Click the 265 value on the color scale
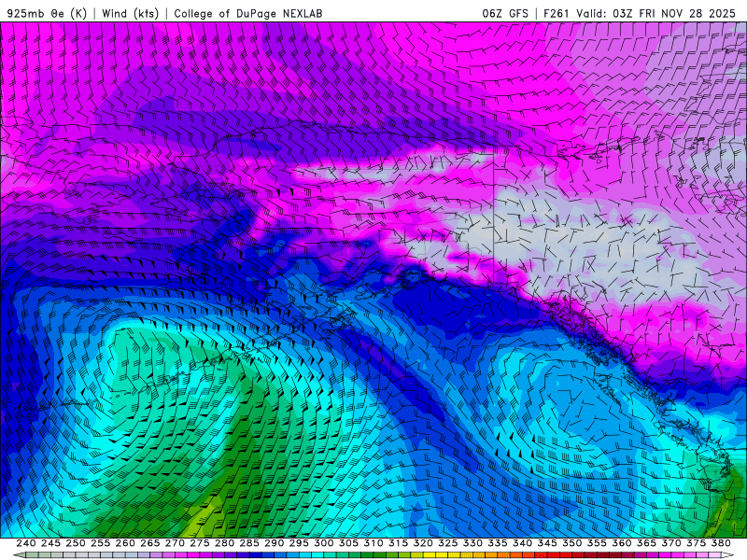This screenshot has width=747, height=560. click(x=150, y=543)
